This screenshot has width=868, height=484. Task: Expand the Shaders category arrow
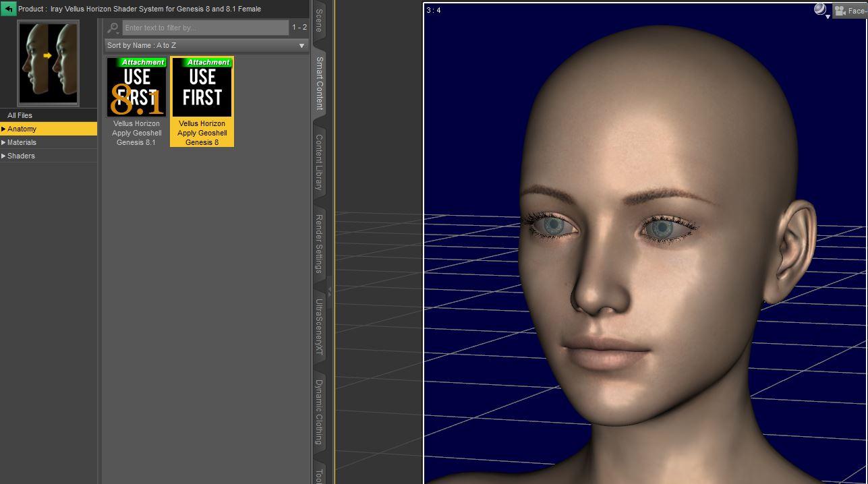click(x=3, y=156)
